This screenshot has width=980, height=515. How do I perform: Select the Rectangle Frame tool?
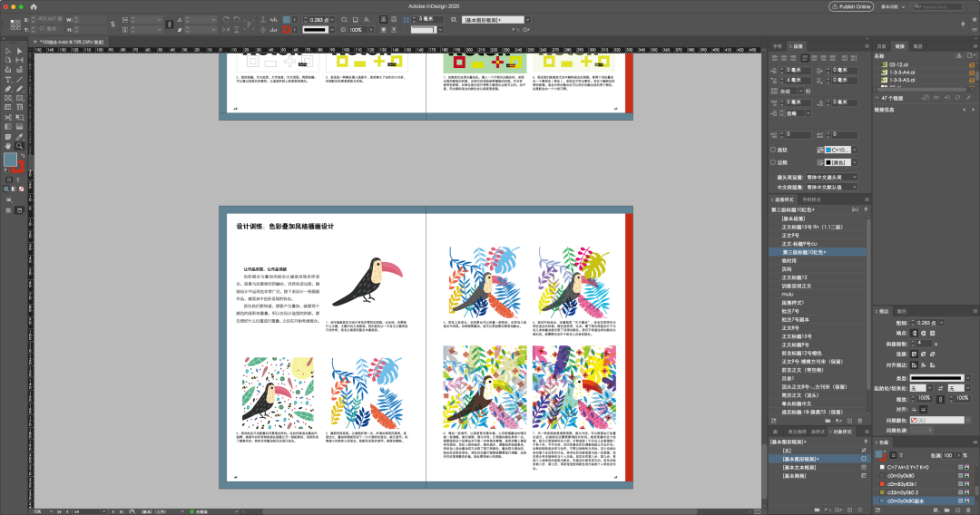coord(7,98)
